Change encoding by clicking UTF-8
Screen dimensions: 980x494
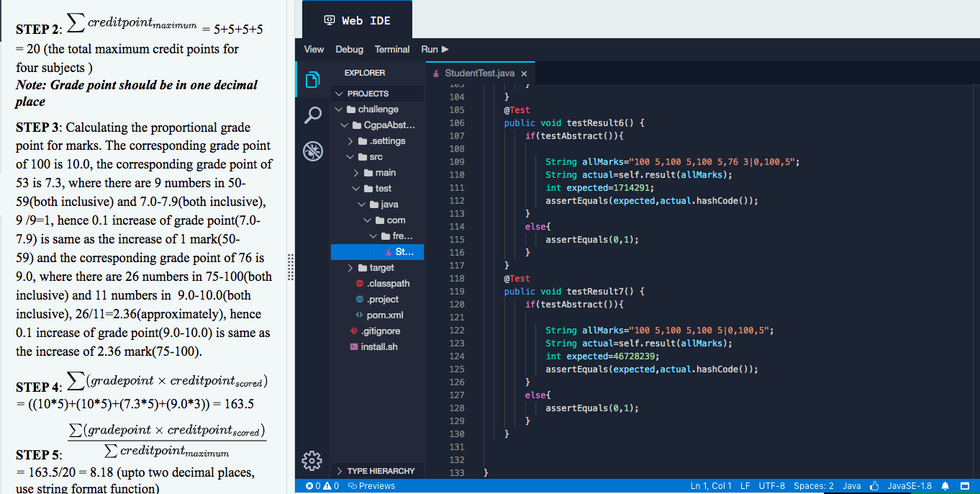point(771,485)
